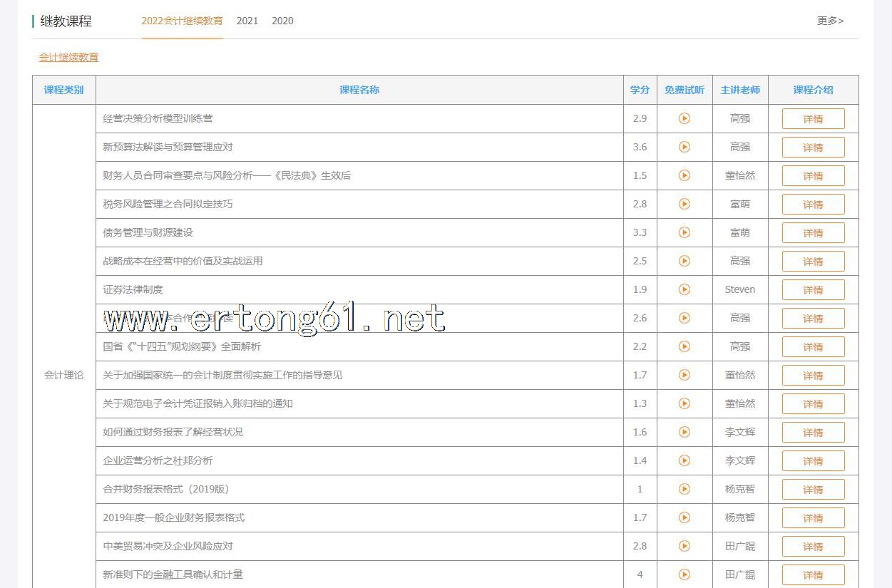Open 详情 for 经营决策分析模型训练营
Screen dimensions: 892x588
(813, 119)
